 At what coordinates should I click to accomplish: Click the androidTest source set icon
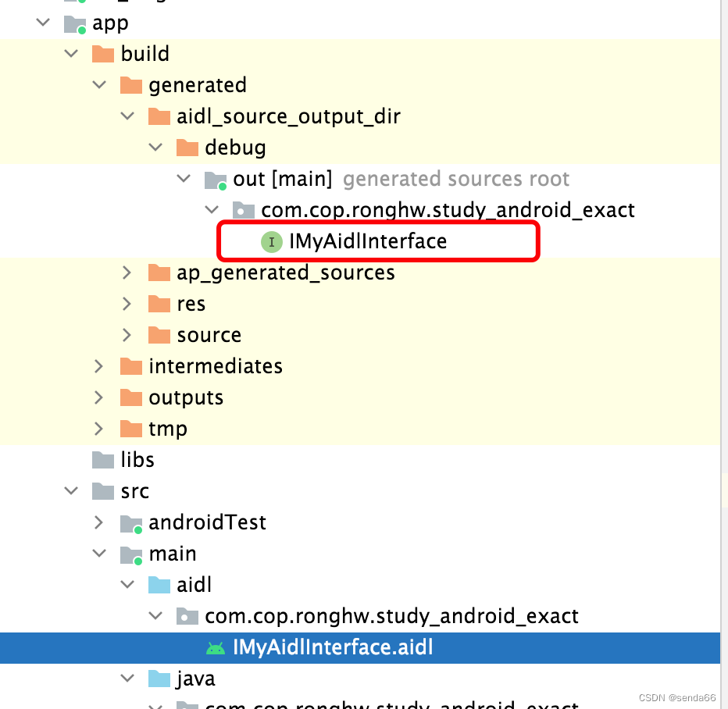click(130, 523)
